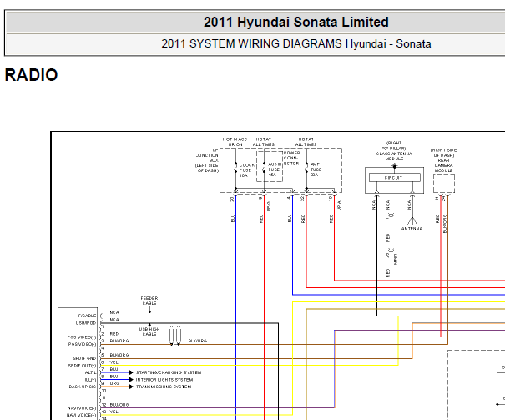505x420 pixels.
Task: Click arrowhead pointing to TRANSMISSIONS SYSTEM
Action: click(x=131, y=387)
